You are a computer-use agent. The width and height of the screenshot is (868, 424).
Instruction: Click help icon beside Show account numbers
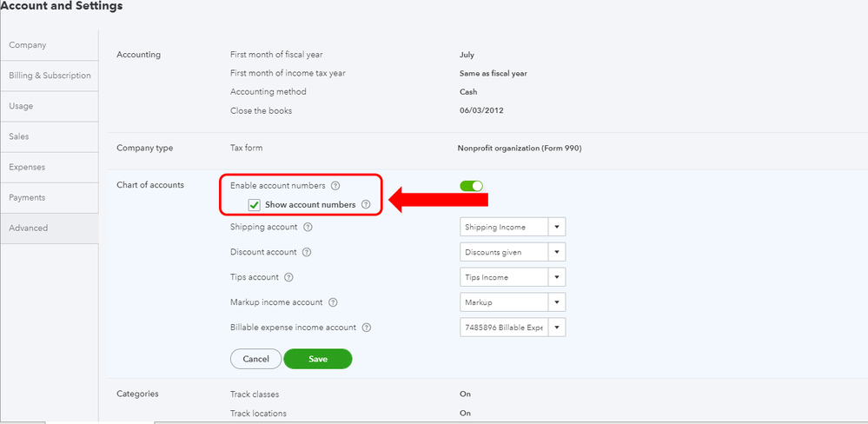pyautogui.click(x=366, y=205)
